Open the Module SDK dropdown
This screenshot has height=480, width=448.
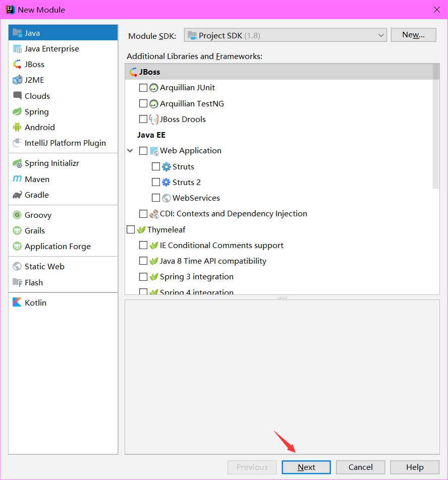click(x=285, y=35)
